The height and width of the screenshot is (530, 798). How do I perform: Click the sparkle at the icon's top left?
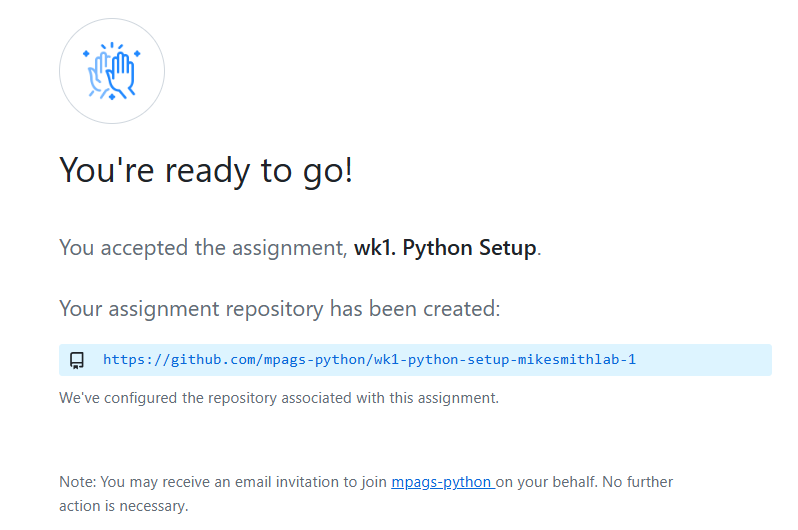point(86,53)
